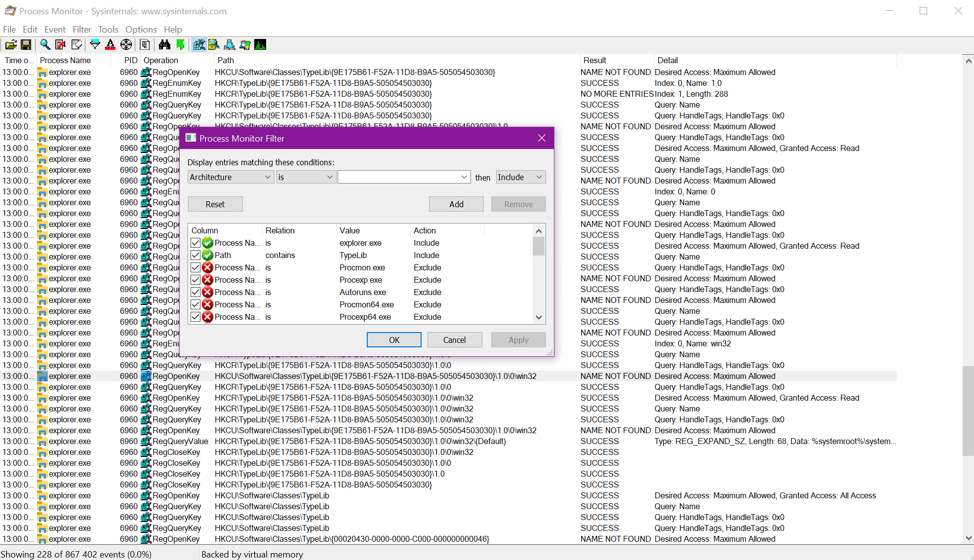974x560 pixels.
Task: Click the Add button in filter dialog
Action: [456, 204]
